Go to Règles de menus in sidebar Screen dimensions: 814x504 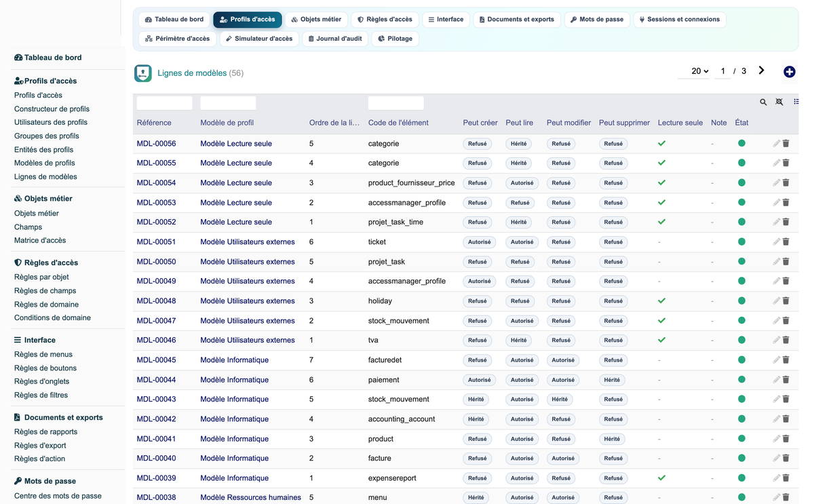click(43, 355)
